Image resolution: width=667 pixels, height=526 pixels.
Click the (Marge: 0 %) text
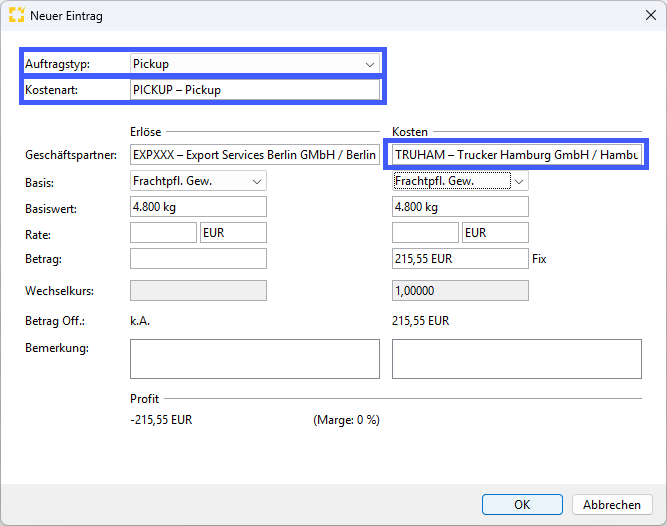(346, 420)
